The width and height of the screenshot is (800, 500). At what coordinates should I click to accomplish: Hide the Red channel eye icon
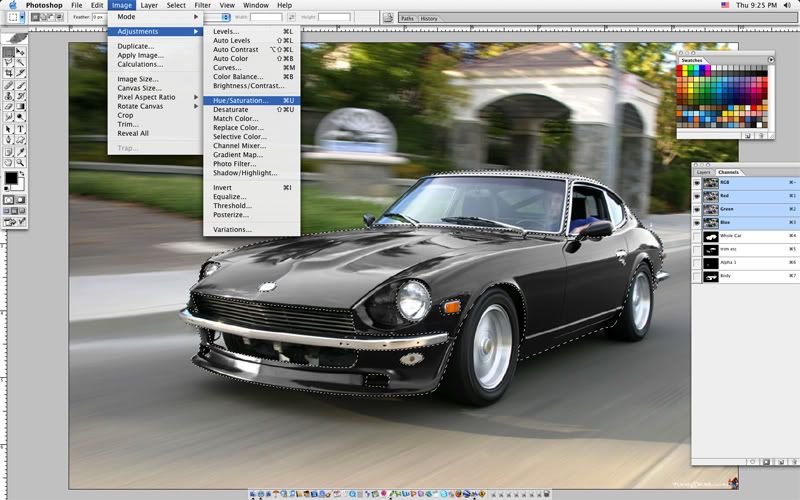[697, 196]
